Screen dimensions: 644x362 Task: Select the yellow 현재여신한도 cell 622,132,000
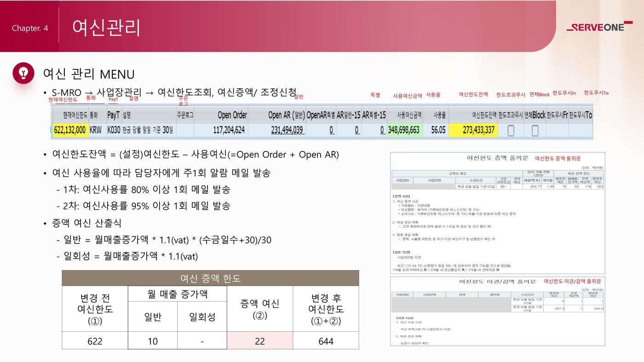[70, 130]
